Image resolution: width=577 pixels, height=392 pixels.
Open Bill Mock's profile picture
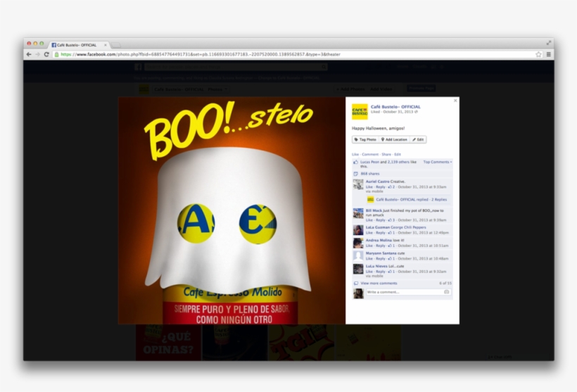[x=358, y=213]
